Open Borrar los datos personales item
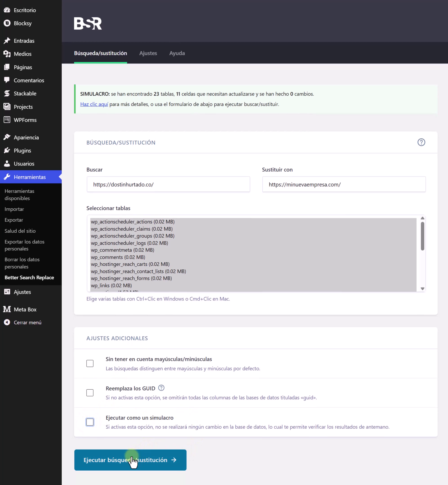The height and width of the screenshot is (485, 448). [22, 263]
